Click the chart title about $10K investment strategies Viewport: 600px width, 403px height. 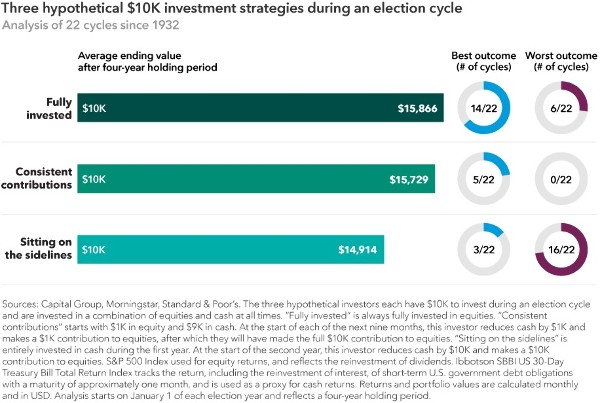(212, 10)
